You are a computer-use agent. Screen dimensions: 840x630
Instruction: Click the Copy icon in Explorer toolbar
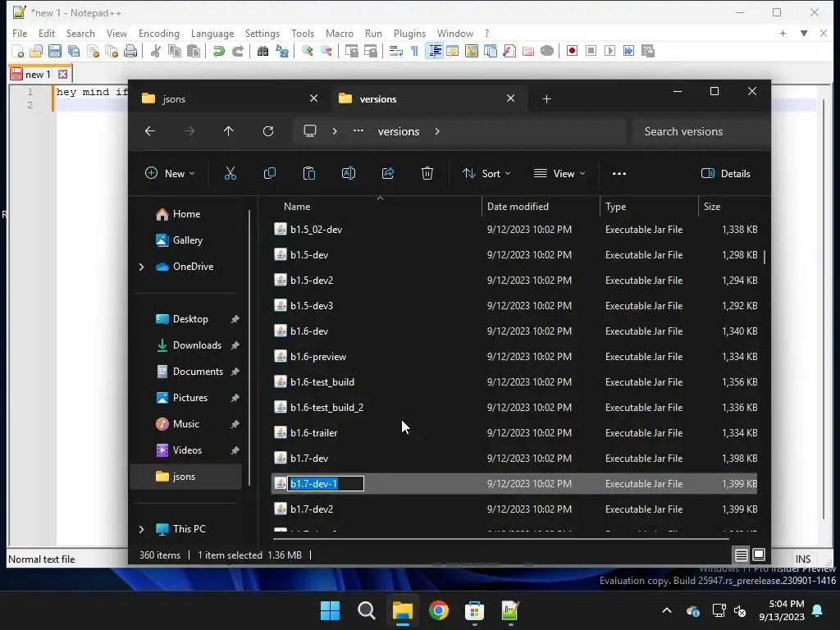[269, 174]
